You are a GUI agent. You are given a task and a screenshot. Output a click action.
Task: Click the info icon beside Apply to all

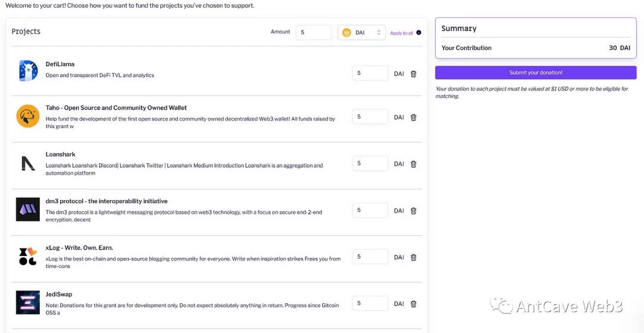(419, 33)
